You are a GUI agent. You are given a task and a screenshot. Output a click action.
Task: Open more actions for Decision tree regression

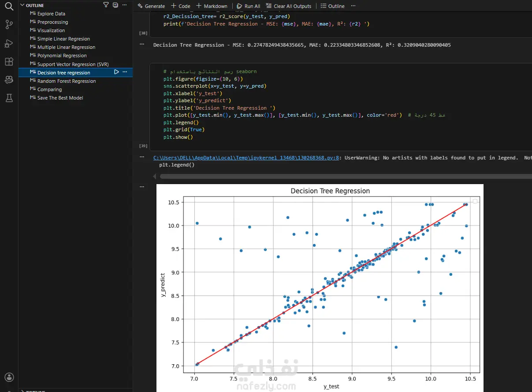[x=125, y=72]
